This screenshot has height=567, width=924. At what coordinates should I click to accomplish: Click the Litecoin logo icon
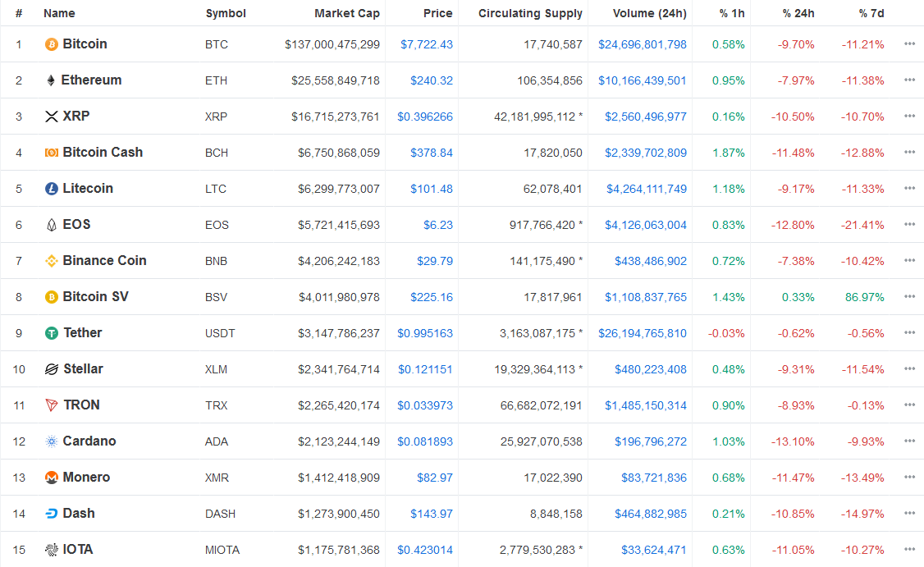(51, 189)
